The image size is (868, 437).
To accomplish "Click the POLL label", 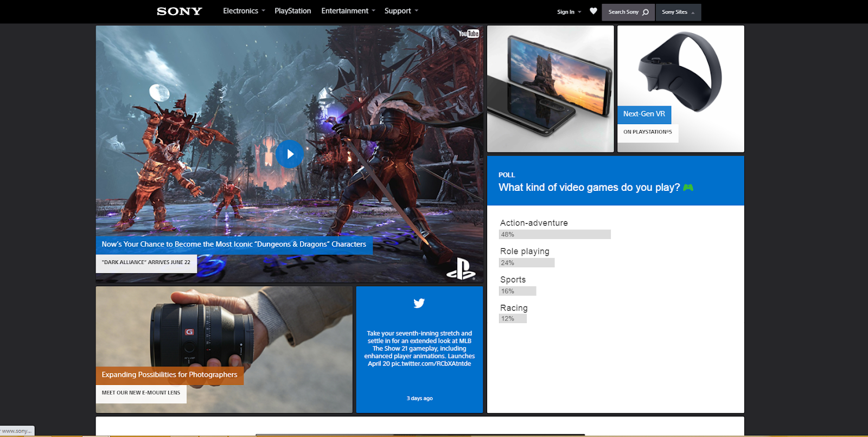I will tap(507, 175).
